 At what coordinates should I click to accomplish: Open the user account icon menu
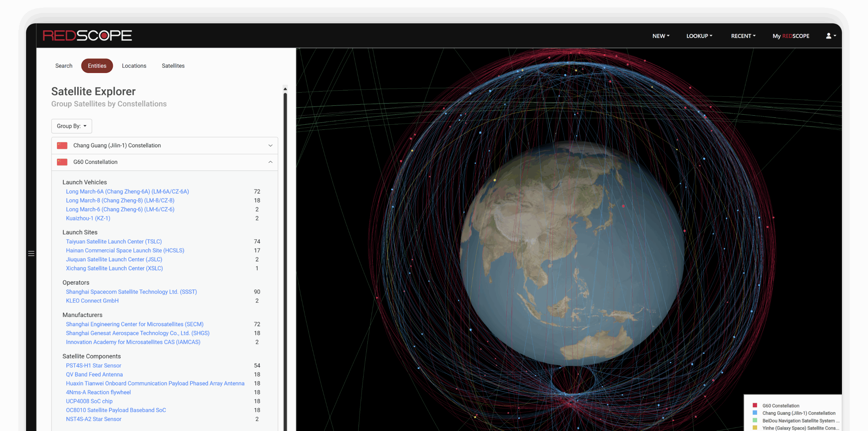(x=831, y=36)
